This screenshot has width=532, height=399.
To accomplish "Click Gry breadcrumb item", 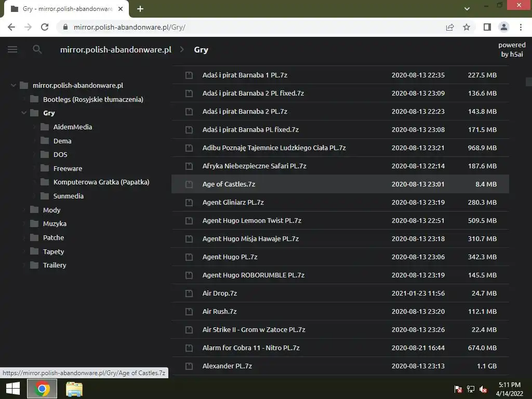I will point(201,49).
